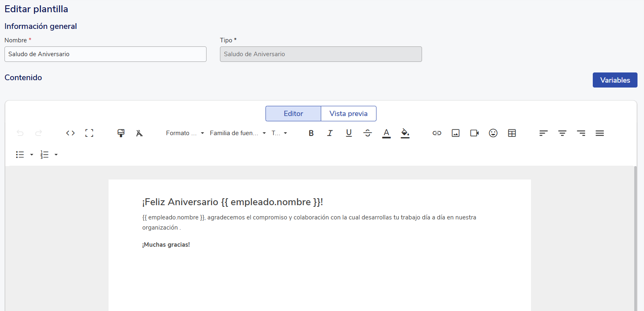Click the clear formatting icon

[139, 133]
